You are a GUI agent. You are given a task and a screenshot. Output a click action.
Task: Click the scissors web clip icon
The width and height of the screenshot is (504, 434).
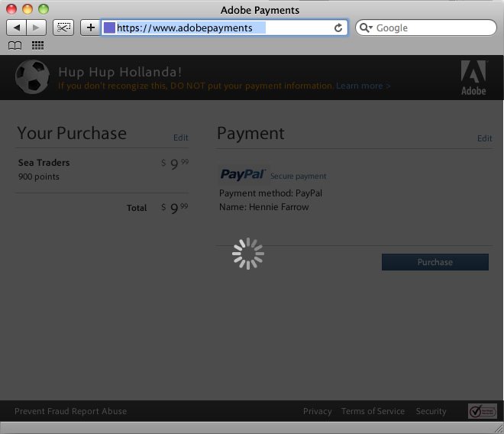pyautogui.click(x=63, y=28)
